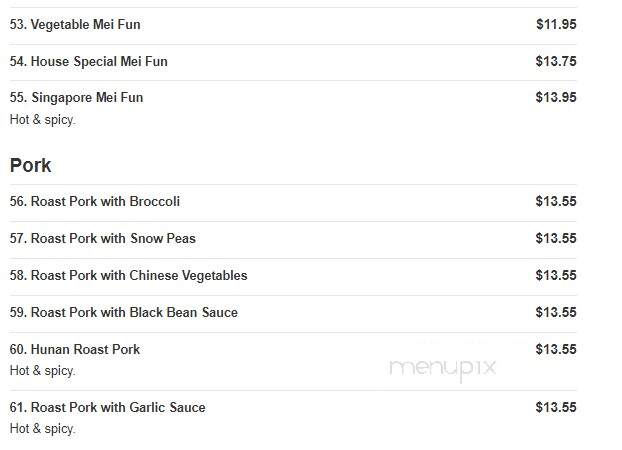The height and width of the screenshot is (450, 622).
Task: Click the $13.95 Singapore Mei Fun price
Action: coord(556,97)
